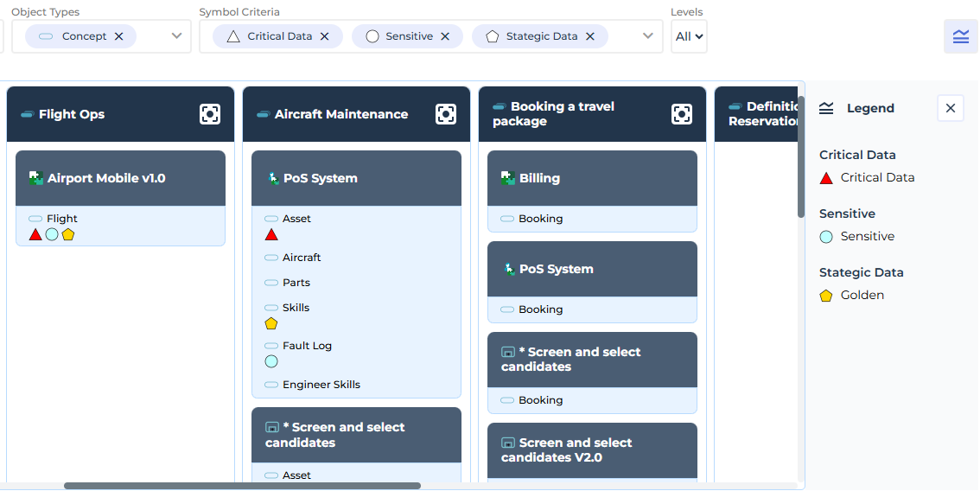Open the Billing card header

(x=593, y=178)
